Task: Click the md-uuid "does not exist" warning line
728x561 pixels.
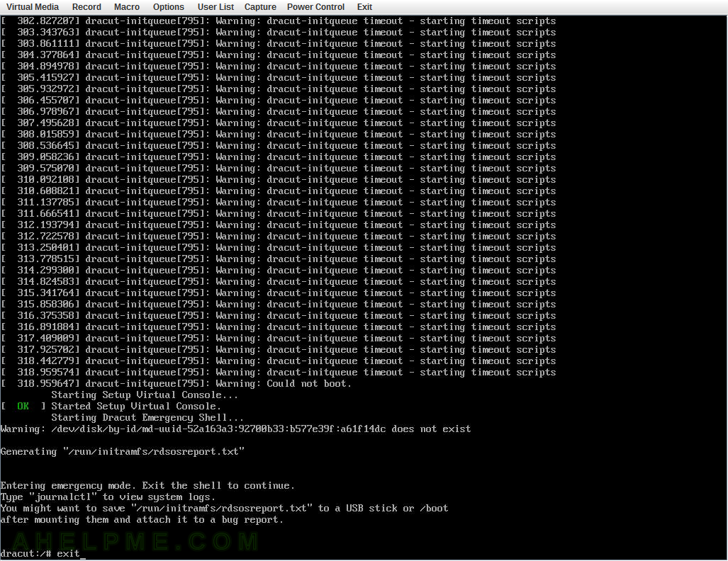Action: click(x=236, y=429)
